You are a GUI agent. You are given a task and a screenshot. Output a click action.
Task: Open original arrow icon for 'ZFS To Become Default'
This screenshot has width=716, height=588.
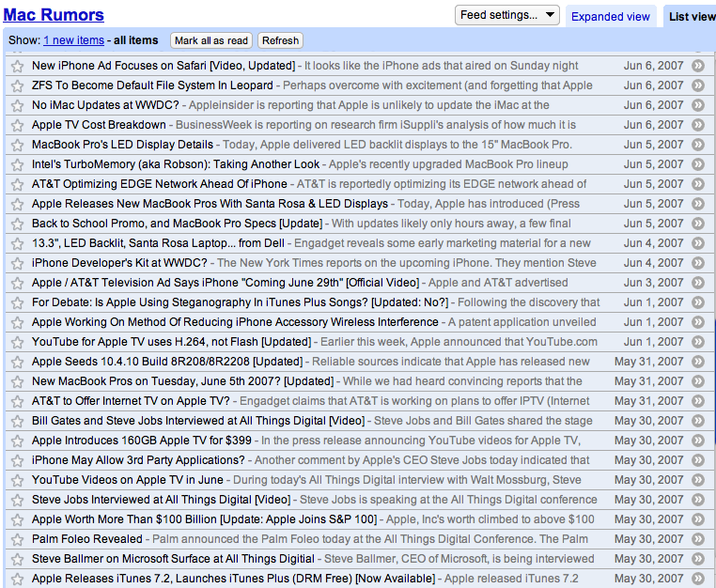point(698,85)
